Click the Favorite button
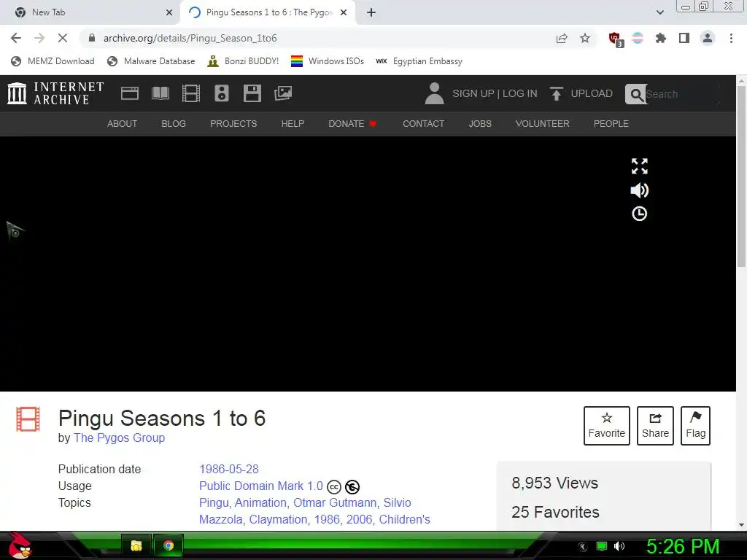This screenshot has width=747, height=560. click(x=606, y=426)
